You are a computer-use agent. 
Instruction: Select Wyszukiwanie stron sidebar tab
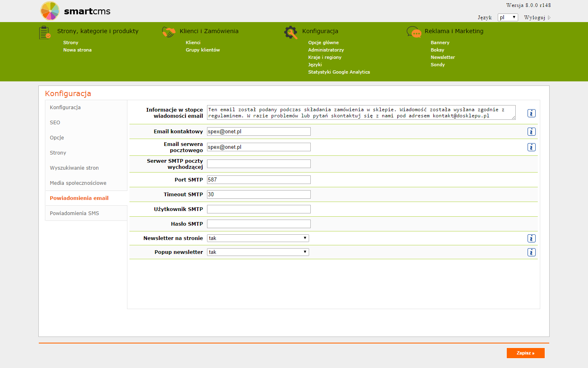click(x=86, y=168)
